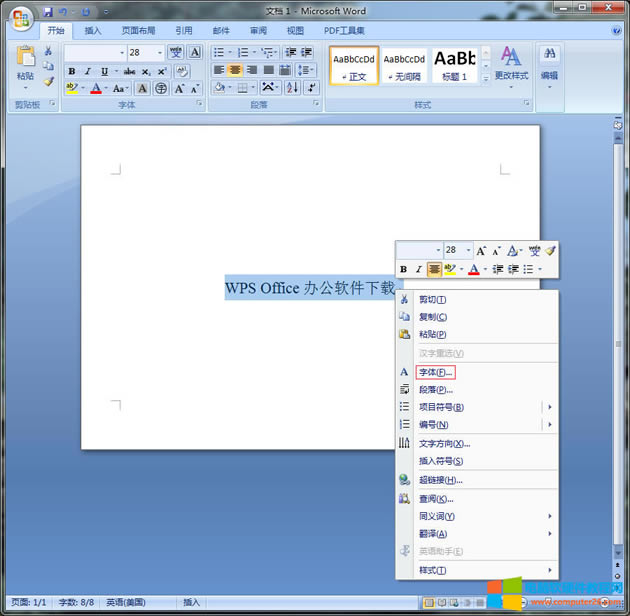
Task: Click the Format Painter icon in mini toolbar
Action: click(550, 250)
